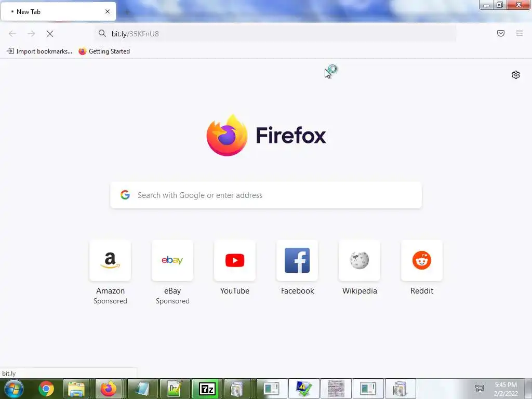Switch to Google Chrome in taskbar
The height and width of the screenshot is (399, 532).
(46, 389)
